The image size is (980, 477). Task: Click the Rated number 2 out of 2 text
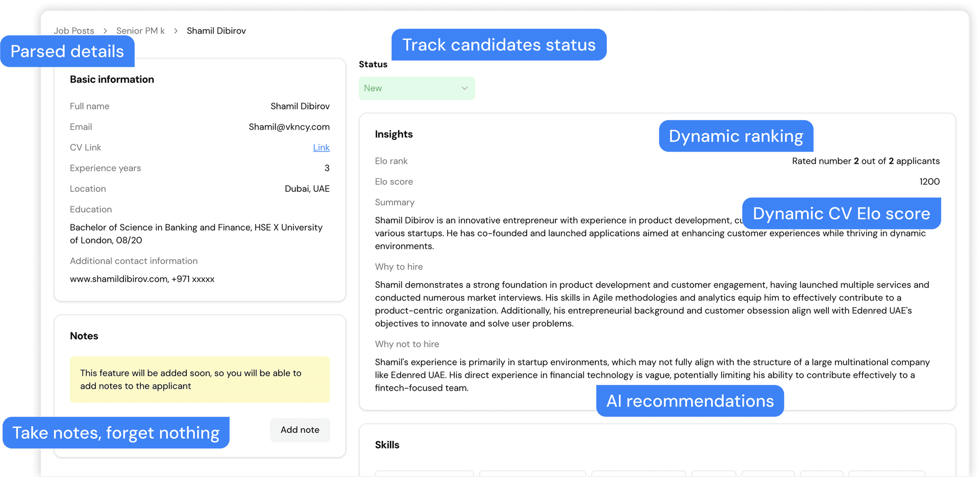coord(866,161)
